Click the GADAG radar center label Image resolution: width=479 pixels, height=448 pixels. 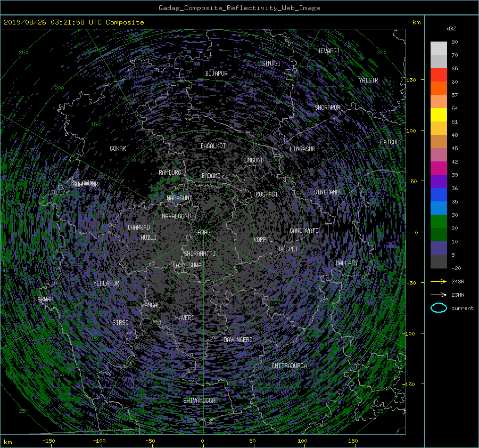click(x=202, y=232)
